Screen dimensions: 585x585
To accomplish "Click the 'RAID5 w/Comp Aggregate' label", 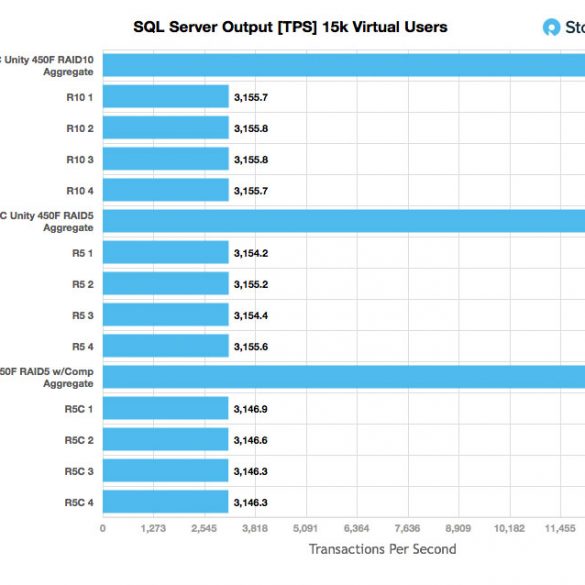I will [x=47, y=378].
